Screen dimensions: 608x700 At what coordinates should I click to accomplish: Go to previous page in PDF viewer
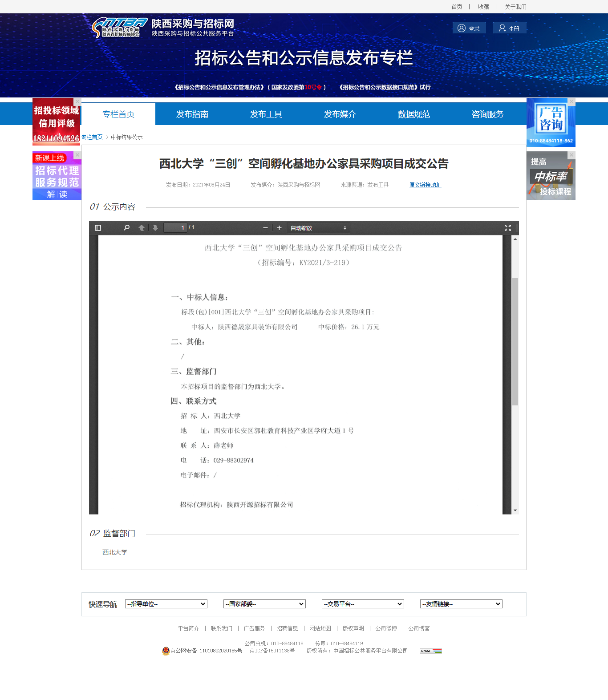142,228
